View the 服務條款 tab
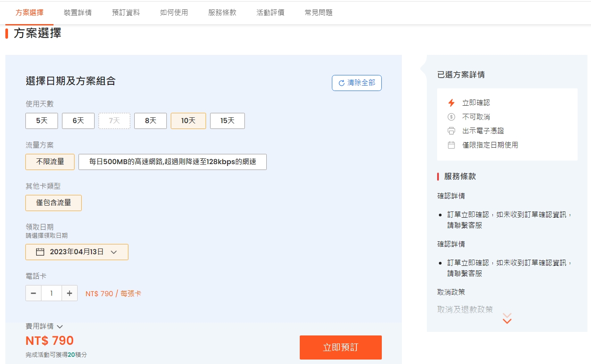The image size is (591, 364). pos(222,12)
